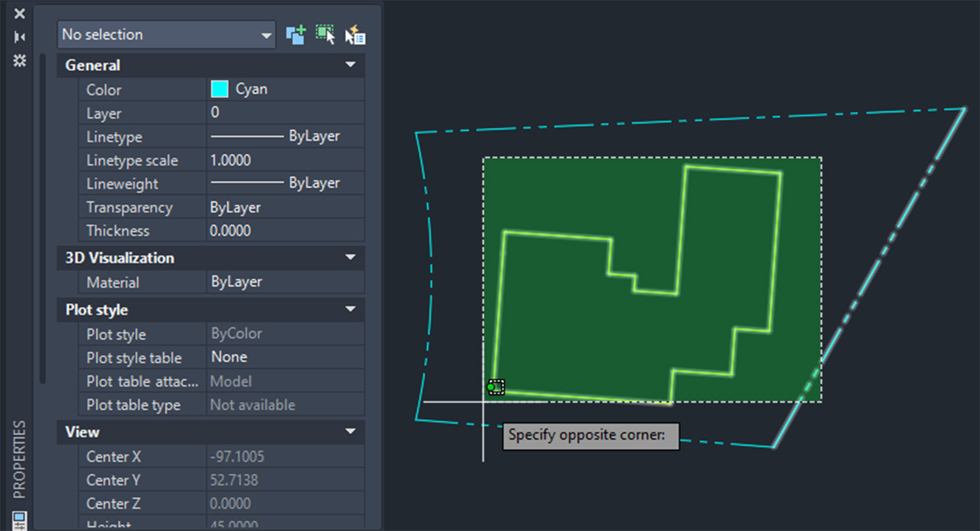Collapse the 3D Visualization section

(350, 257)
